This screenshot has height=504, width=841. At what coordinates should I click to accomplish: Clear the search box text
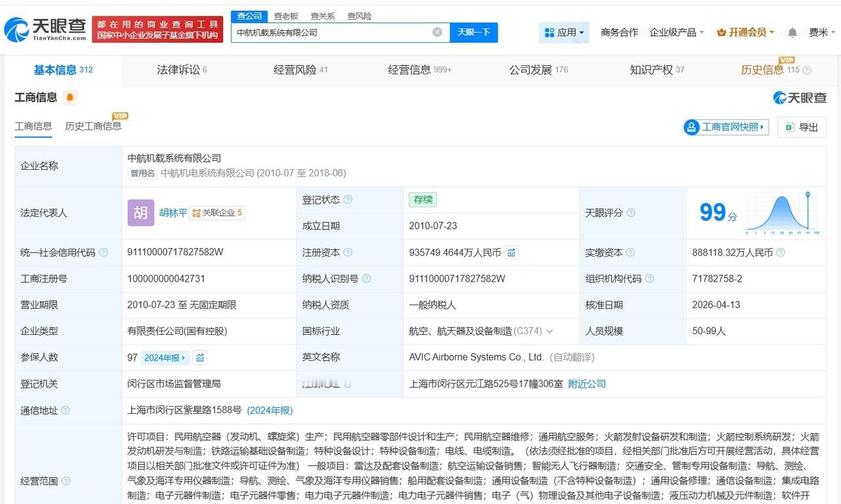pyautogui.click(x=437, y=32)
